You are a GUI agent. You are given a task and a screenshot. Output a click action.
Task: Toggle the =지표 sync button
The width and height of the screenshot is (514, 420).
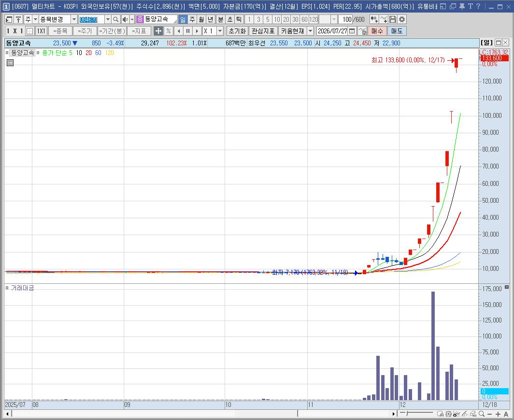click(x=139, y=31)
